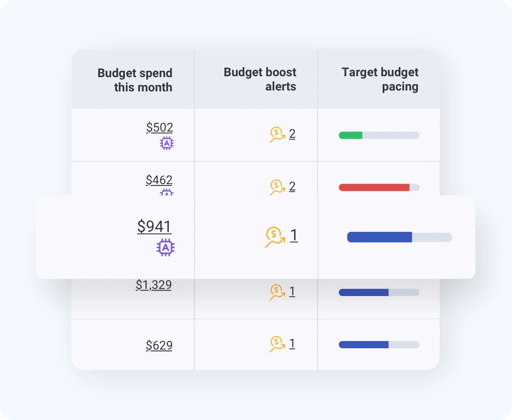This screenshot has width=512, height=420.
Task: Select the Budget spend this month header
Action: pyautogui.click(x=135, y=80)
